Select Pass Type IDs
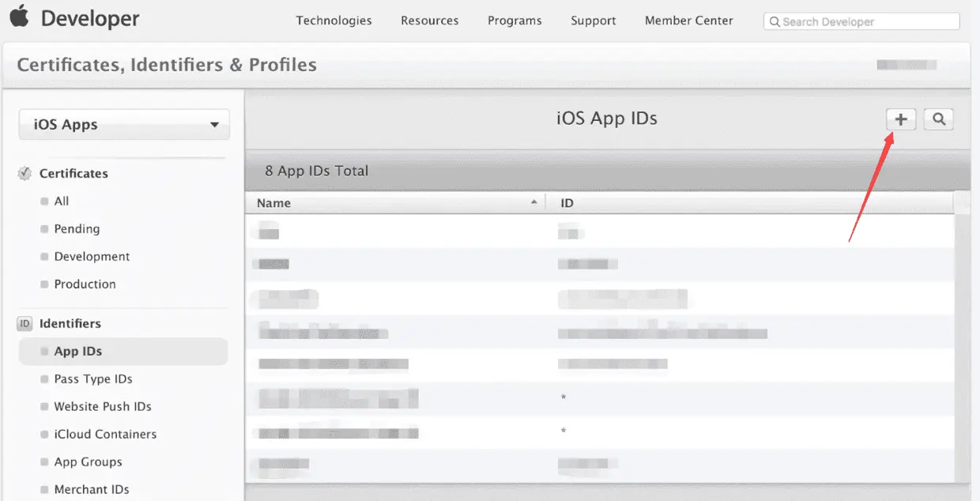Viewport: 980px width, 501px height. coord(93,379)
